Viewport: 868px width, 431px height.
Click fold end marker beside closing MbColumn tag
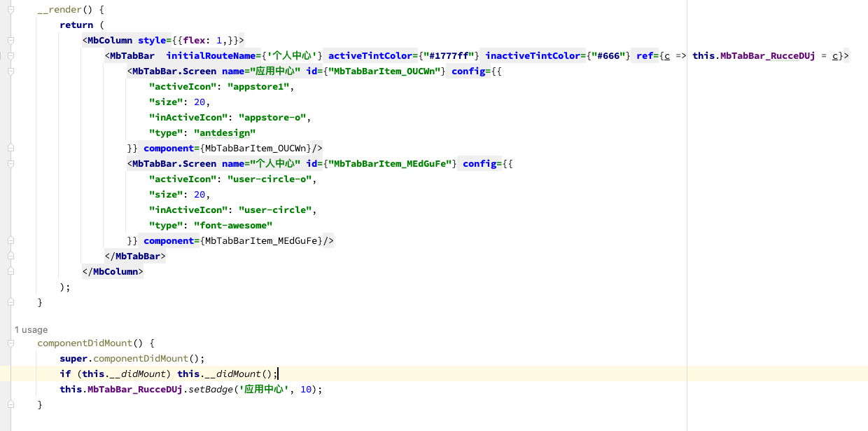coord(10,271)
